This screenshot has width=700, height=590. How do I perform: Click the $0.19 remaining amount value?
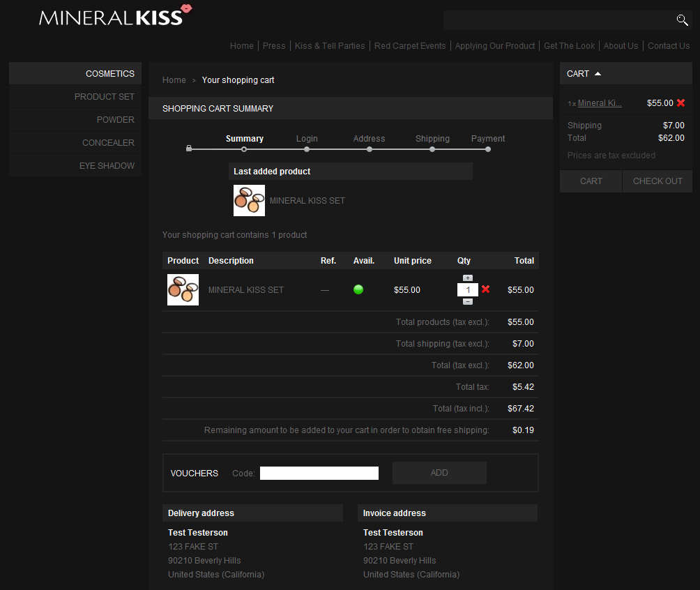(523, 430)
